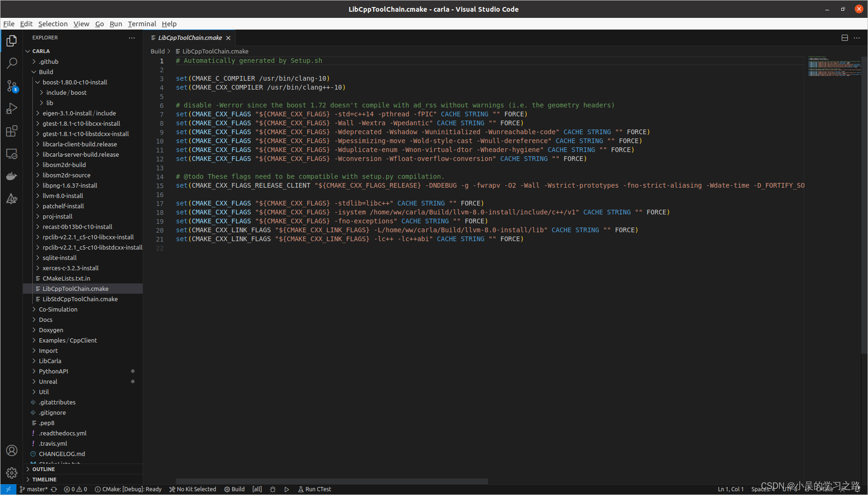Expand the TIMELINE section

[x=83, y=480]
